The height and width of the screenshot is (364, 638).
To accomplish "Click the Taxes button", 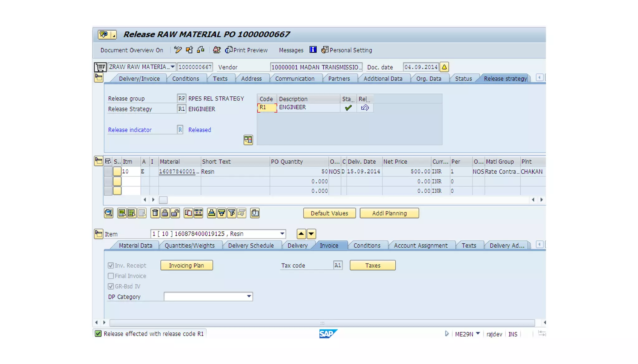I will 373,265.
